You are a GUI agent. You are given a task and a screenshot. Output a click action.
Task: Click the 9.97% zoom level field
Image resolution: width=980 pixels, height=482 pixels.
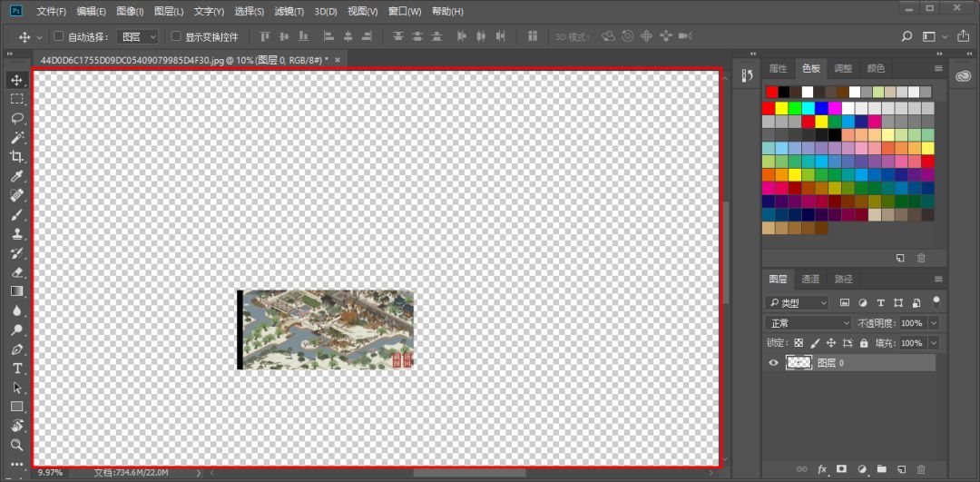51,473
